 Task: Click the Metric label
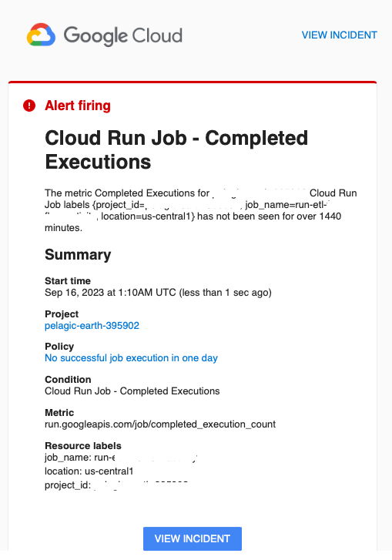click(59, 413)
